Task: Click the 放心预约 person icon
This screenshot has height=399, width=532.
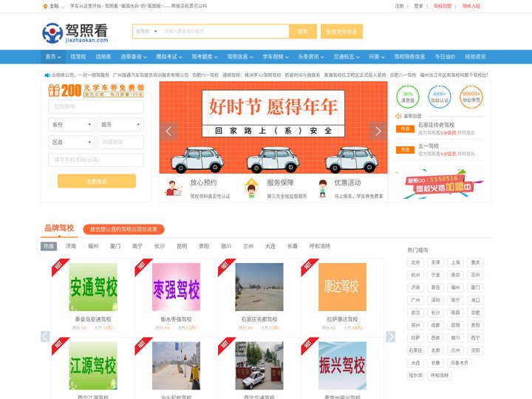Action: coord(174,188)
